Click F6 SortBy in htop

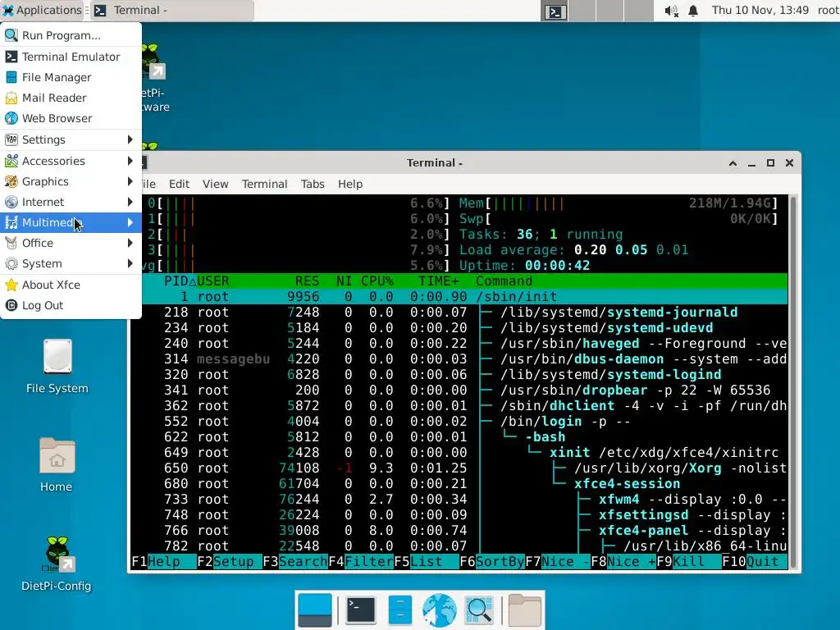tap(492, 561)
